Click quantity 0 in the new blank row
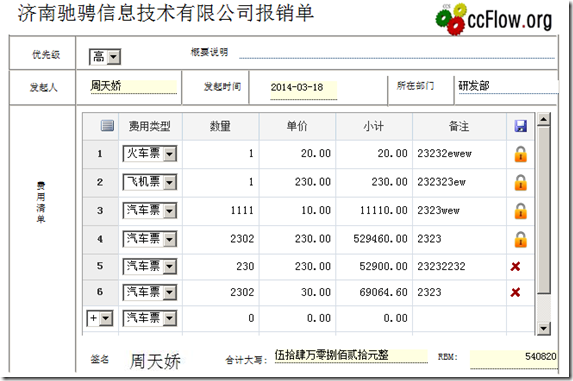573x381 pixels. (221, 318)
